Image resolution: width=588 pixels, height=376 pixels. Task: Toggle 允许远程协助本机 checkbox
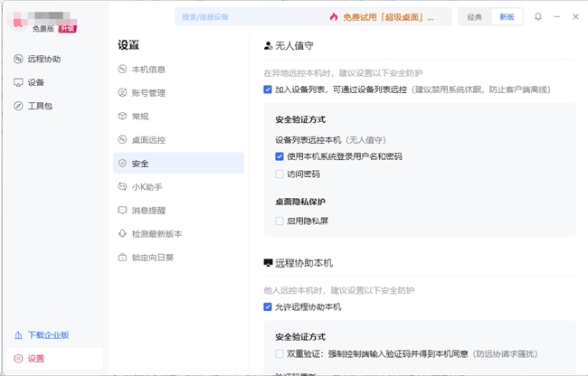pyautogui.click(x=268, y=307)
